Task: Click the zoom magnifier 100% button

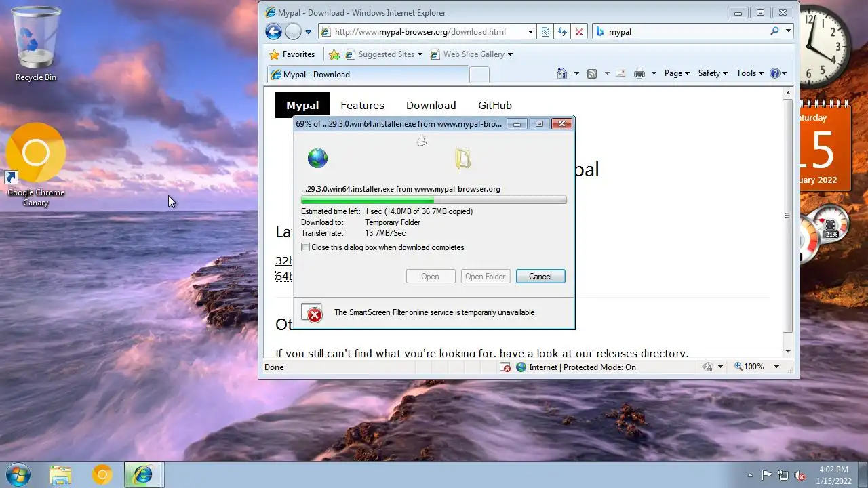Action: click(x=749, y=367)
